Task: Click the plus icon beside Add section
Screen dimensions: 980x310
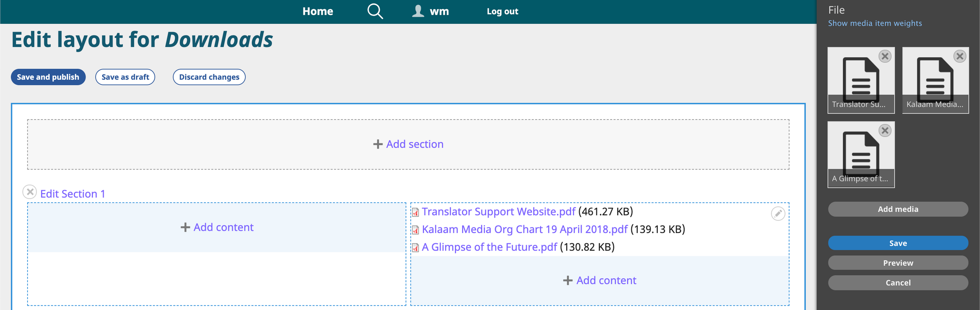Action: [377, 144]
